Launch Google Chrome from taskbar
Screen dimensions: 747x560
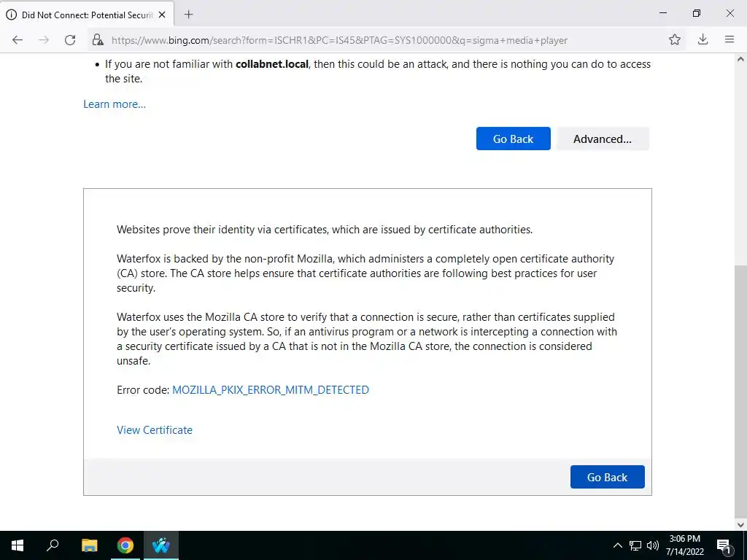pos(125,545)
